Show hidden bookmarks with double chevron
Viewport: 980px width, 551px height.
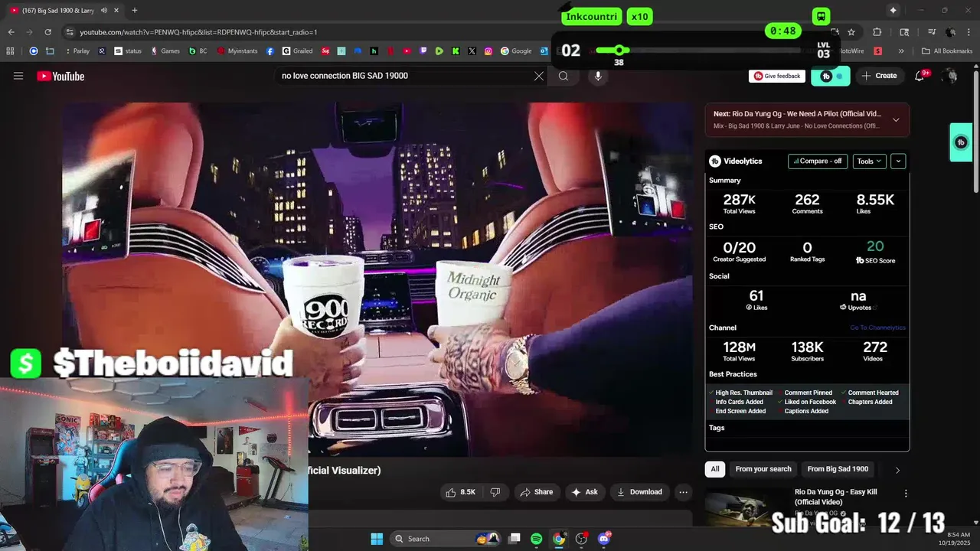(901, 51)
